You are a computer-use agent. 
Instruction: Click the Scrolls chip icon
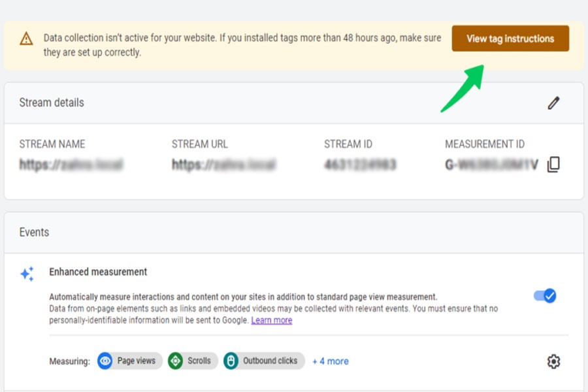[175, 361]
